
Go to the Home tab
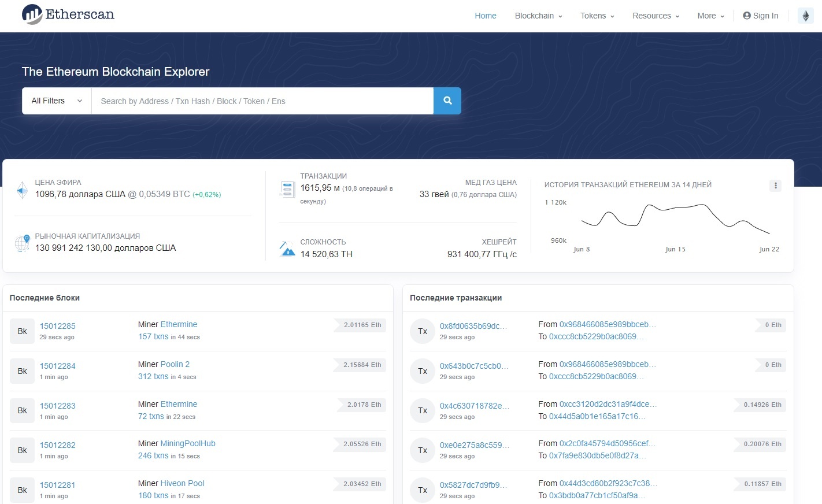tap(485, 16)
